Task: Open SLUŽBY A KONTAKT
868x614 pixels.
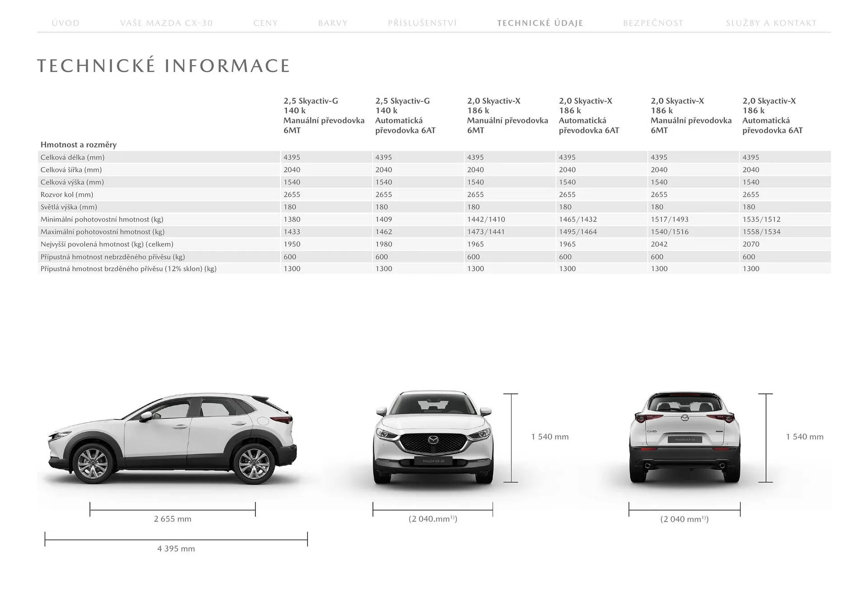Action: 771,23
